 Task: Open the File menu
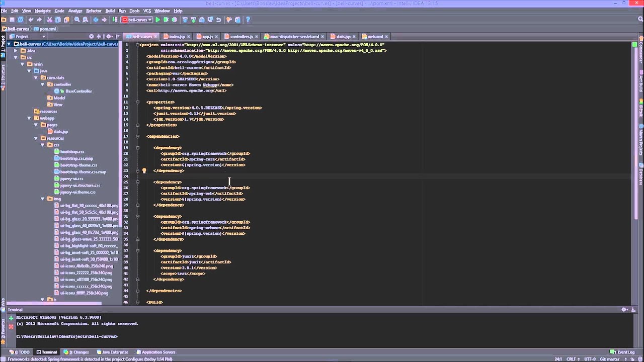tap(4, 11)
